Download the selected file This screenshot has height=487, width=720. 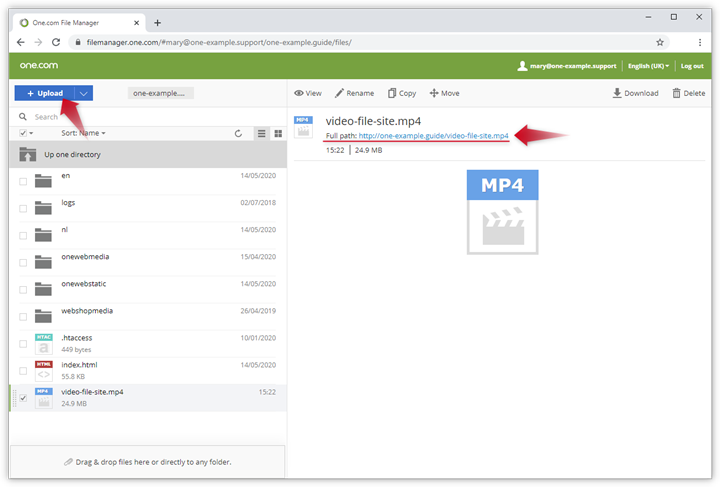coord(635,93)
